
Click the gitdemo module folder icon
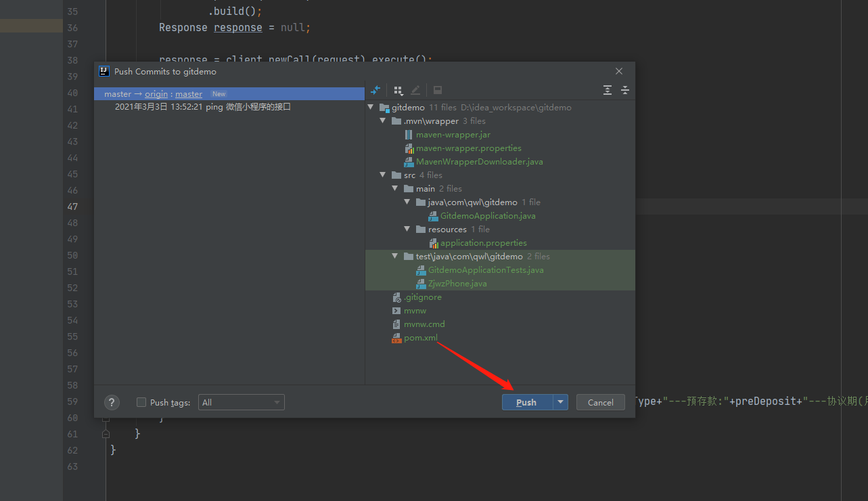point(384,108)
